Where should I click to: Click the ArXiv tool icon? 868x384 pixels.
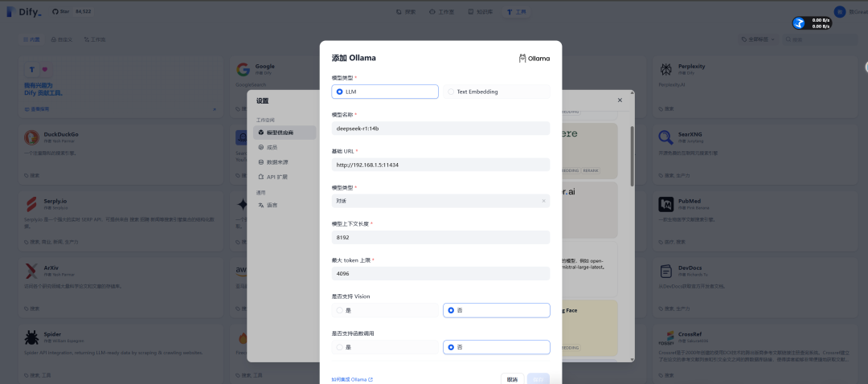[x=31, y=271]
